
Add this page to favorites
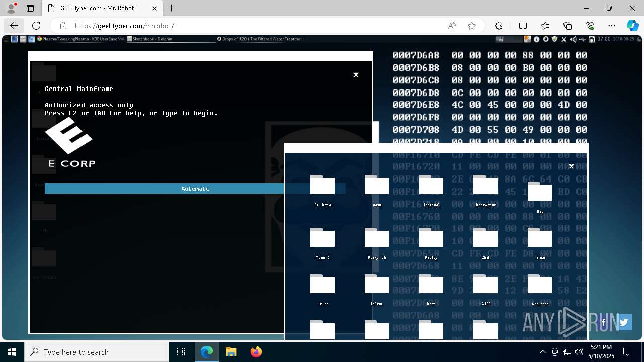[472, 26]
